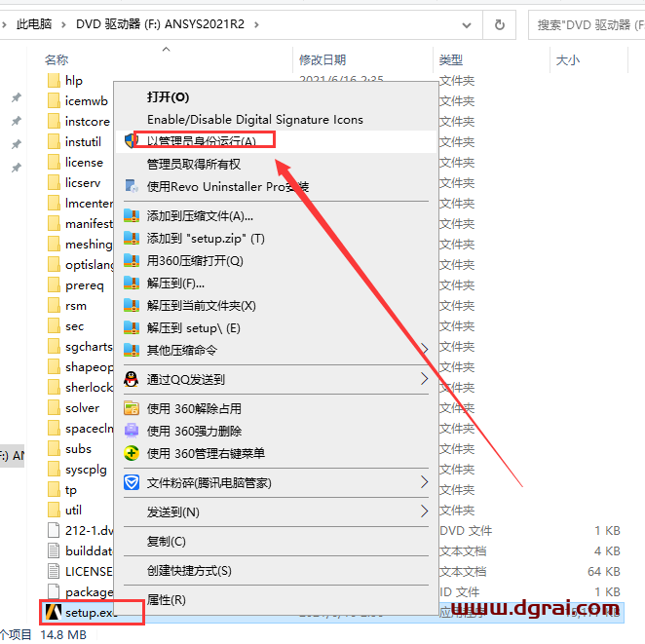This screenshot has height=644, width=645.
Task: Click the 212-1 DVD file icon
Action: click(x=54, y=530)
